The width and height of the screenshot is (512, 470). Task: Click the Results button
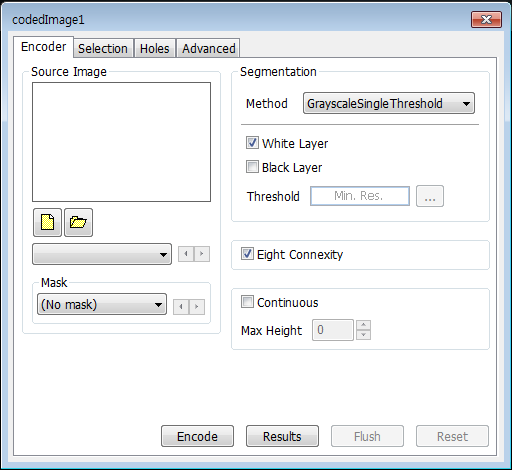[x=282, y=436]
